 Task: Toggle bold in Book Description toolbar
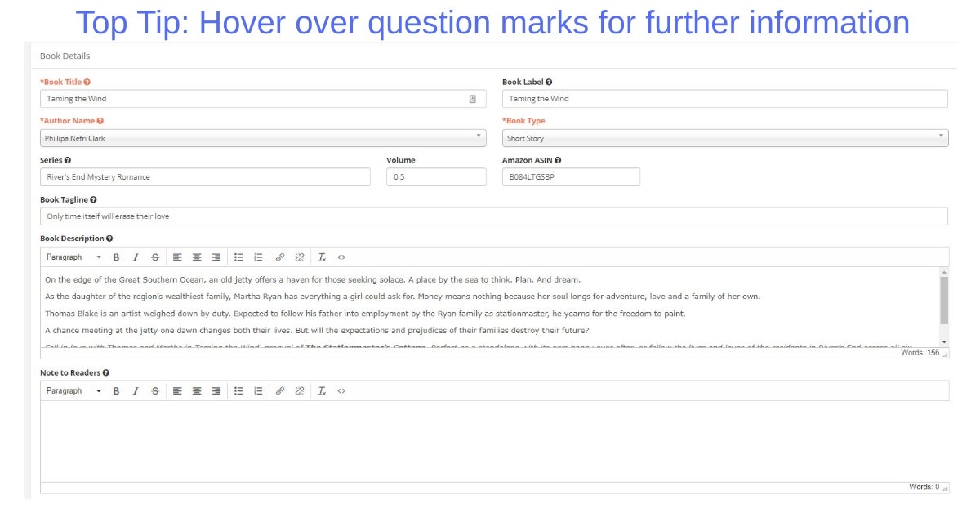point(116,257)
